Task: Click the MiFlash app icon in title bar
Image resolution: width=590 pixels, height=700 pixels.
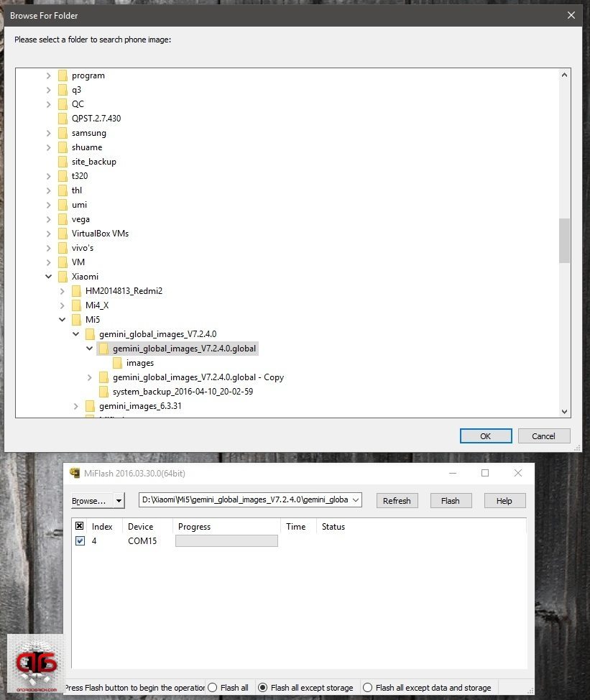Action: (x=74, y=473)
